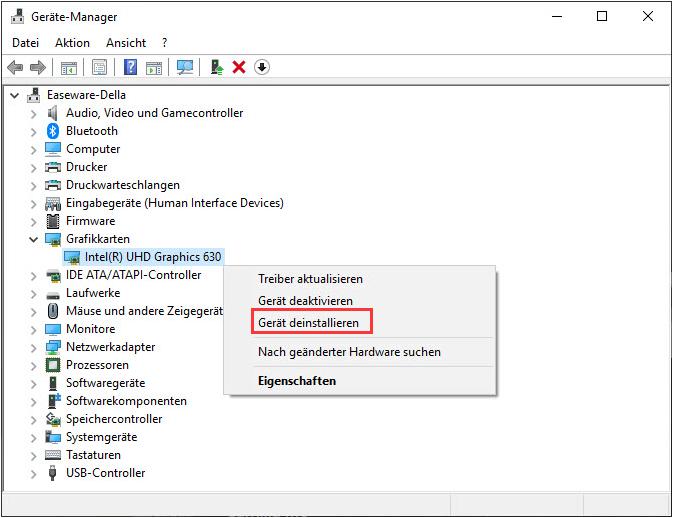Click the Monitore display icon

pyautogui.click(x=53, y=329)
